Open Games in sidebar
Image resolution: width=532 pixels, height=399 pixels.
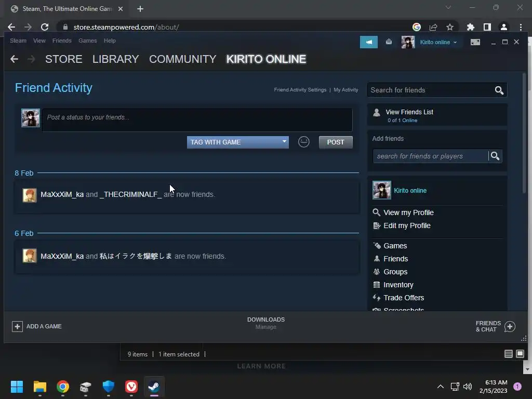[395, 246]
